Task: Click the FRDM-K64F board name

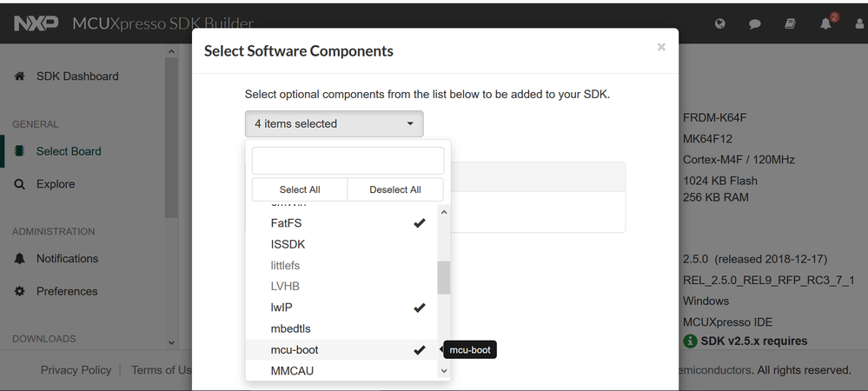Action: (715, 117)
